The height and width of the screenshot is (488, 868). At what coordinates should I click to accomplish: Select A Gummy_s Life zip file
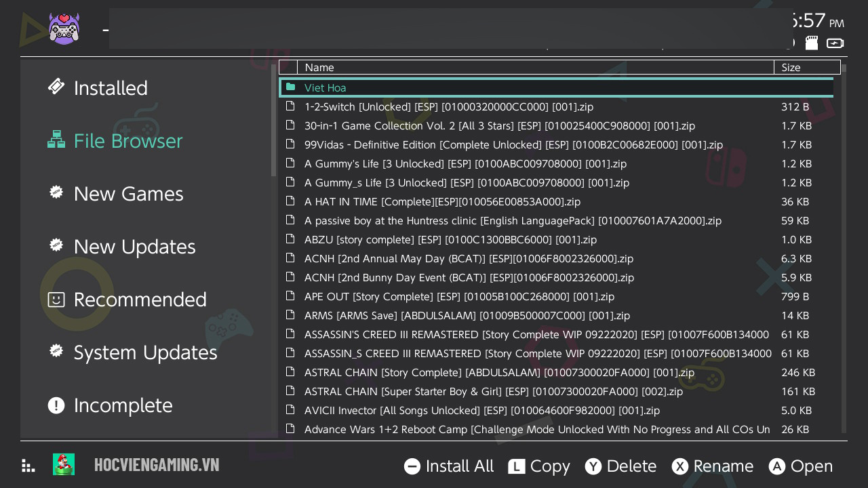[556, 182]
